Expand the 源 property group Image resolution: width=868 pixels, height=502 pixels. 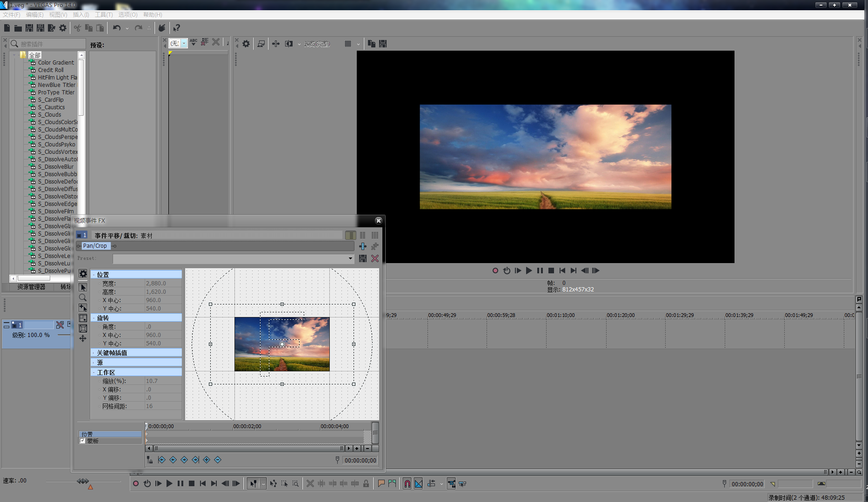93,363
